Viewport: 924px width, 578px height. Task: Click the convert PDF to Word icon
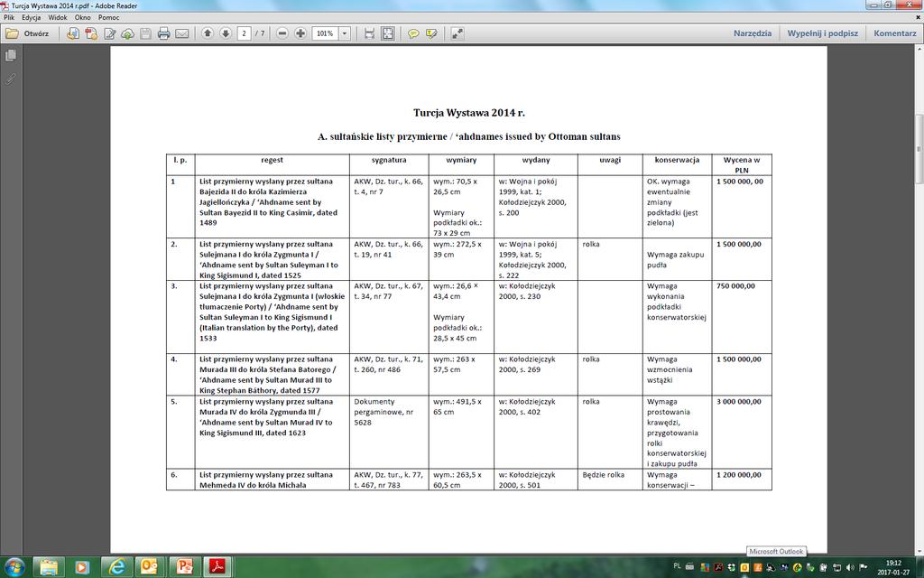(91, 33)
